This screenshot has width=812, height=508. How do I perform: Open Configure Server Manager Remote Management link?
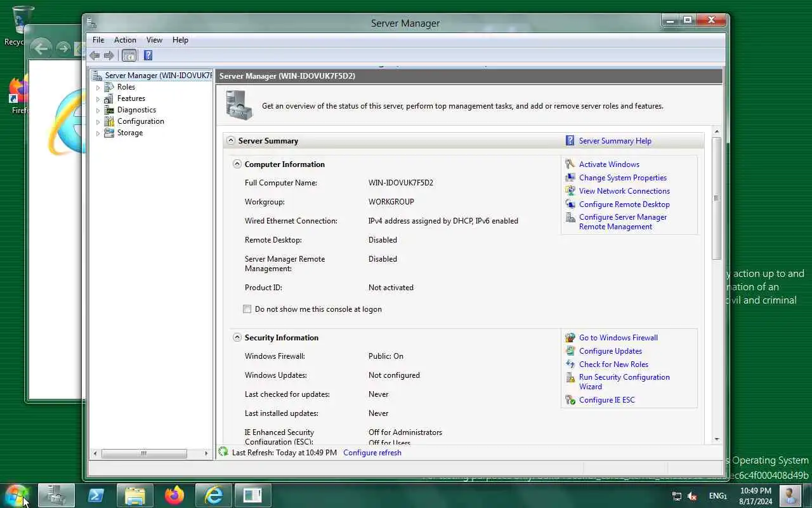tap(623, 222)
